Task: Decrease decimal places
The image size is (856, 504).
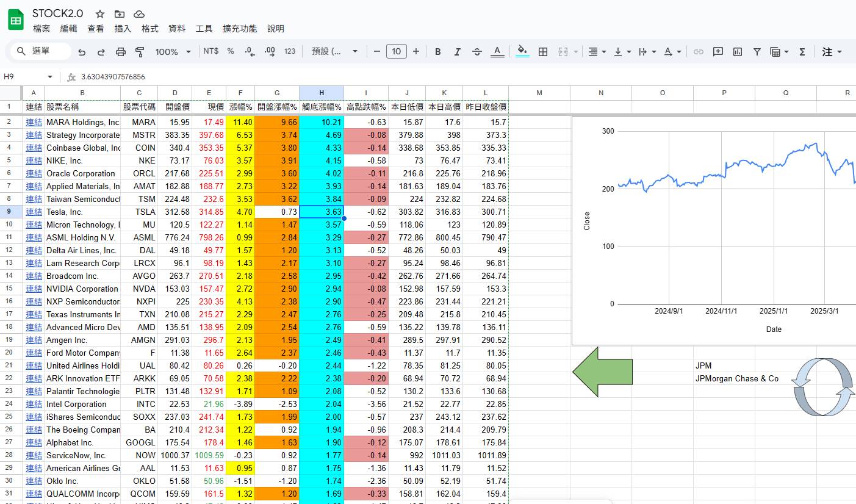Action: (x=250, y=52)
